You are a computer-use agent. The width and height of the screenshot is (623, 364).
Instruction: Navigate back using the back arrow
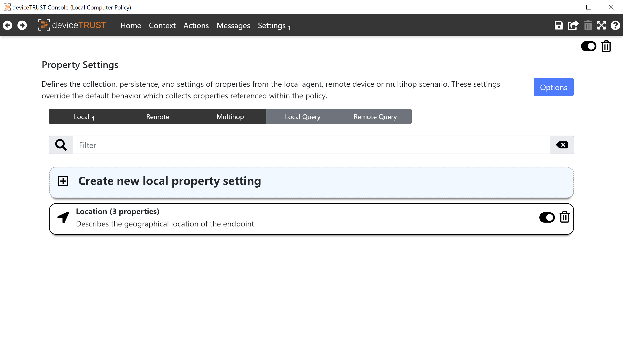click(x=8, y=25)
